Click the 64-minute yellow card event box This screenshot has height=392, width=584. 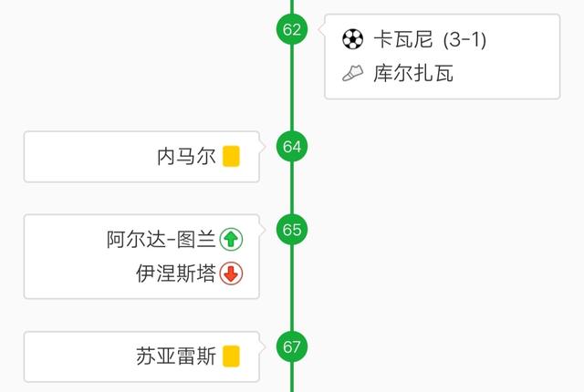click(x=141, y=157)
